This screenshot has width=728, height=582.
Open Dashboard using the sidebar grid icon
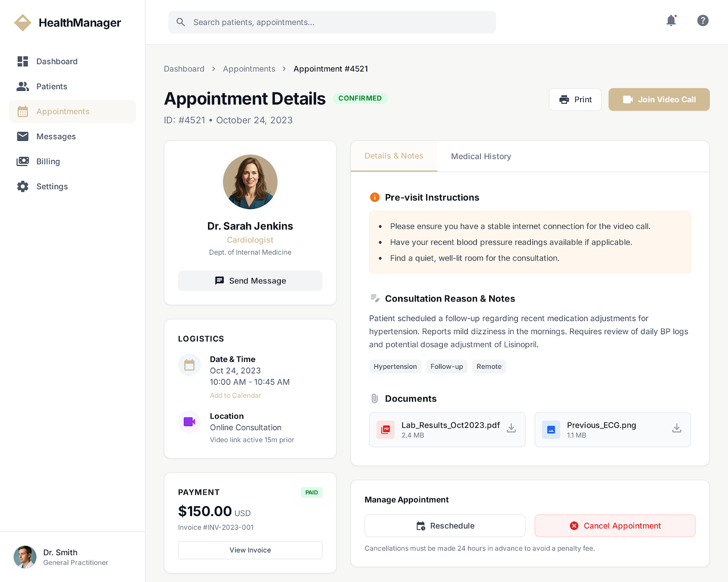(x=23, y=61)
